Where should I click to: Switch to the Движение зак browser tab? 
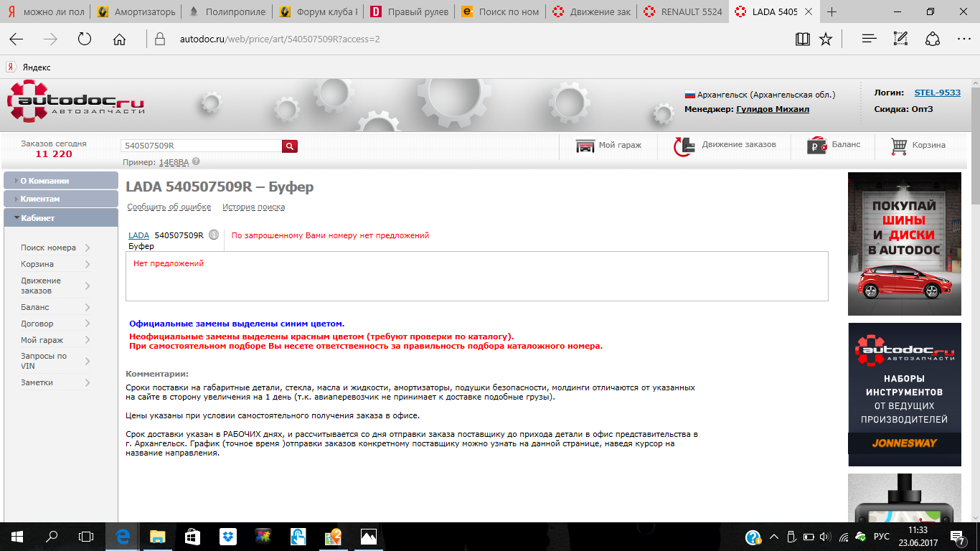click(x=591, y=11)
